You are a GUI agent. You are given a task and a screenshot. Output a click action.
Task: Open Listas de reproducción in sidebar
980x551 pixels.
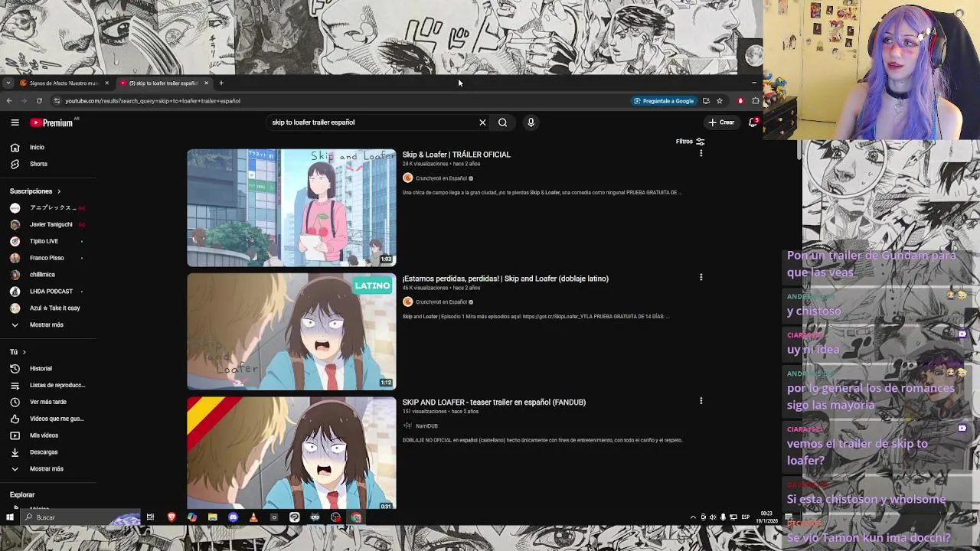click(47, 385)
